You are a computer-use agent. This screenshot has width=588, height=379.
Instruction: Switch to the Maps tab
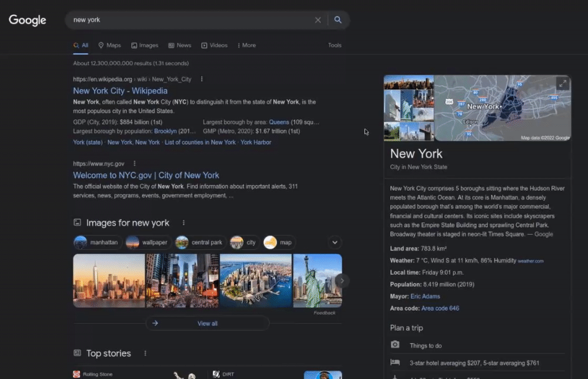(109, 45)
